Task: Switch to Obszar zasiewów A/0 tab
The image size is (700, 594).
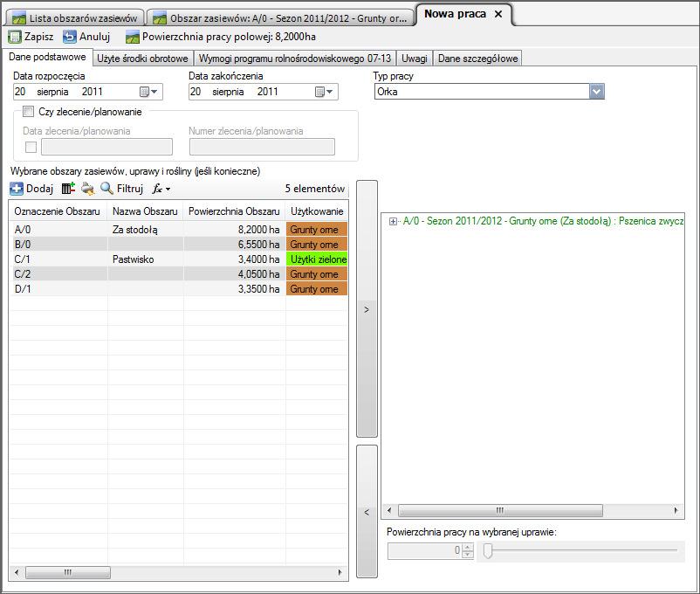Action: coord(280,18)
